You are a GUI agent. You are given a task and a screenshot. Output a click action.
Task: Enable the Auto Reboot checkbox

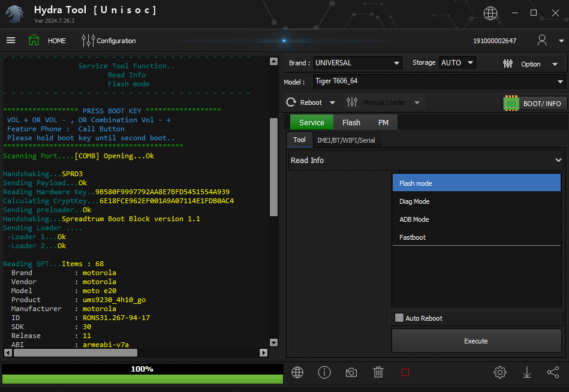point(399,318)
